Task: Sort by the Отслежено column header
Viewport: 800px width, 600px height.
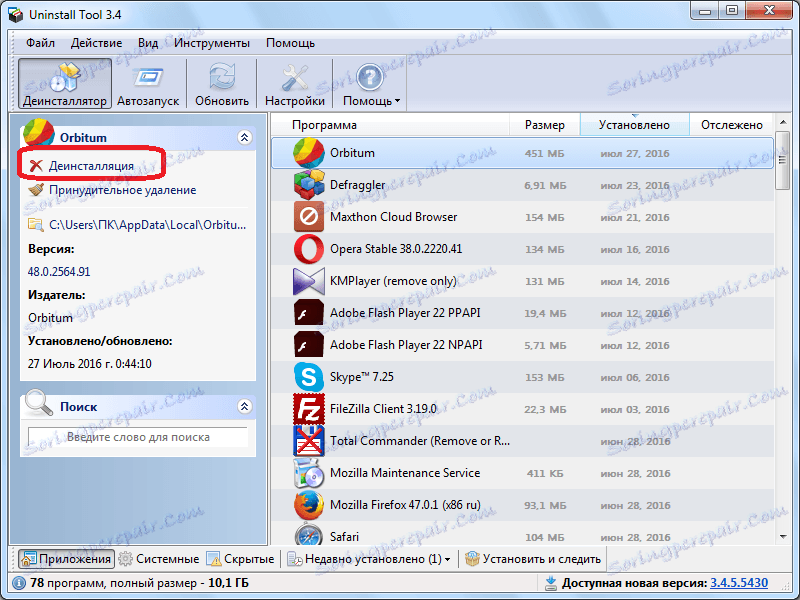Action: point(732,125)
